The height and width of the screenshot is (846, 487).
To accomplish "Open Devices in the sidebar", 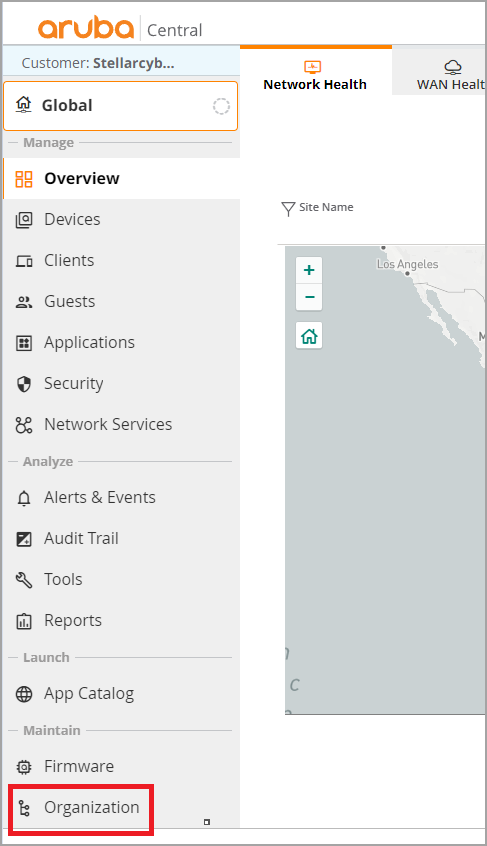I will [121, 220].
